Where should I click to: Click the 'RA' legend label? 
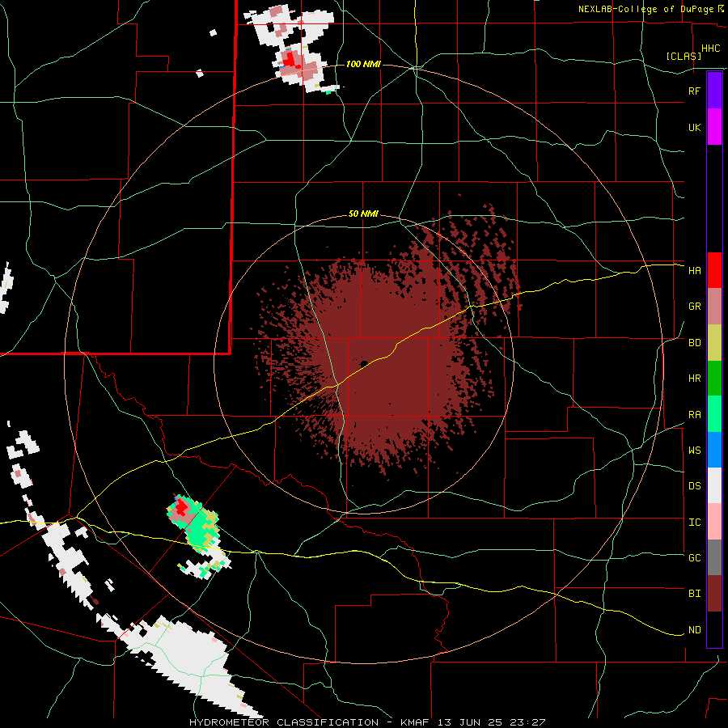[x=694, y=414]
